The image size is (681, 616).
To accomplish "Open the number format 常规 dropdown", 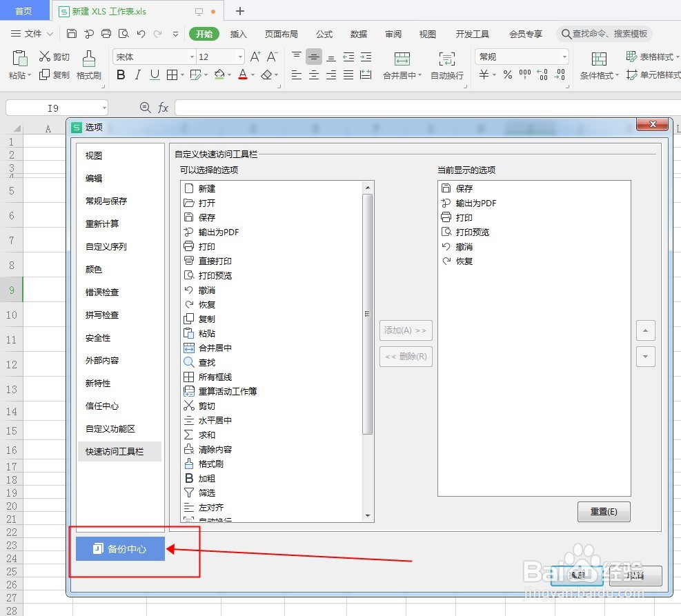I will (564, 57).
